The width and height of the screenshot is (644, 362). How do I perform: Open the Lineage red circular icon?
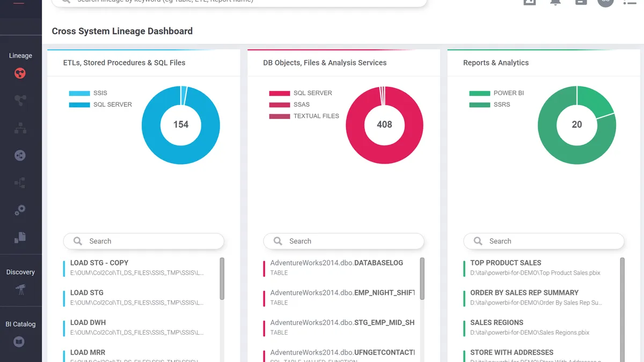(x=20, y=73)
